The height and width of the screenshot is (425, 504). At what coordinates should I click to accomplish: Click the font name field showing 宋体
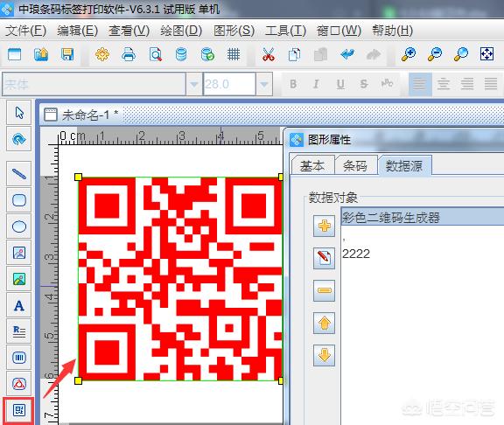coord(94,84)
